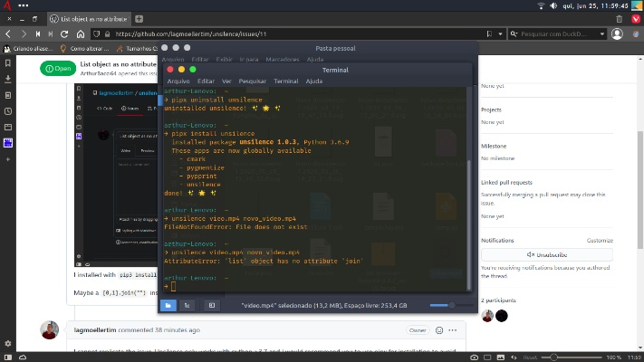Viewport: 644px width, 362px height.
Task: Switch file manager to compact list view
Action: 187,305
